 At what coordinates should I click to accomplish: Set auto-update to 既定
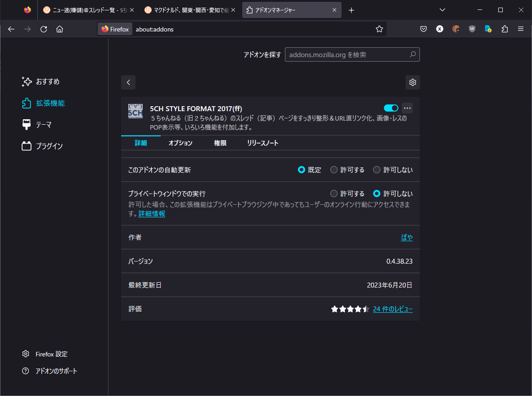point(301,170)
